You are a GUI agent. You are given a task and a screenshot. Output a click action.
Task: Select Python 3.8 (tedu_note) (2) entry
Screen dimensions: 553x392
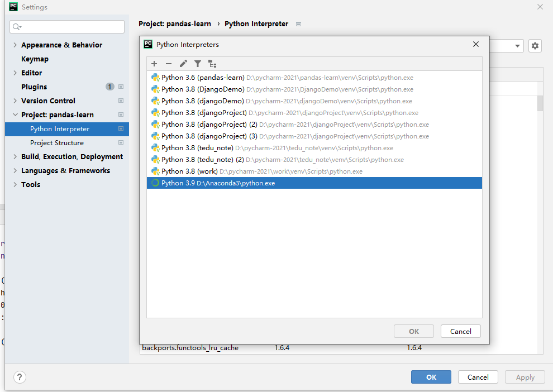coord(314,160)
